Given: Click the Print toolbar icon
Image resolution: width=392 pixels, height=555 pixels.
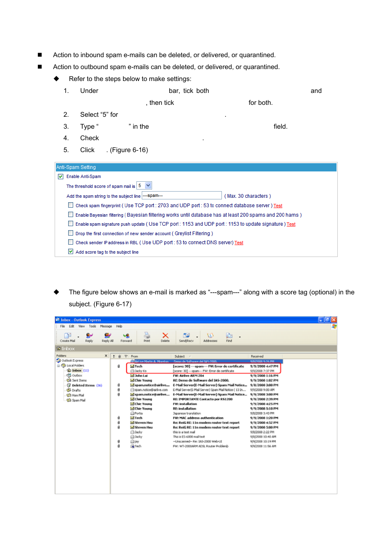Looking at the screenshot, I should pyautogui.click(x=147, y=337).
